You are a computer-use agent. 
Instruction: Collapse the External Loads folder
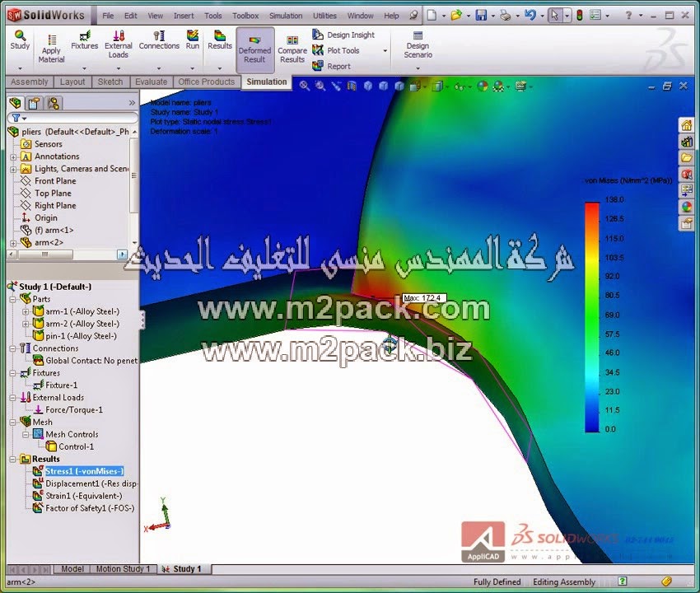coord(12,398)
